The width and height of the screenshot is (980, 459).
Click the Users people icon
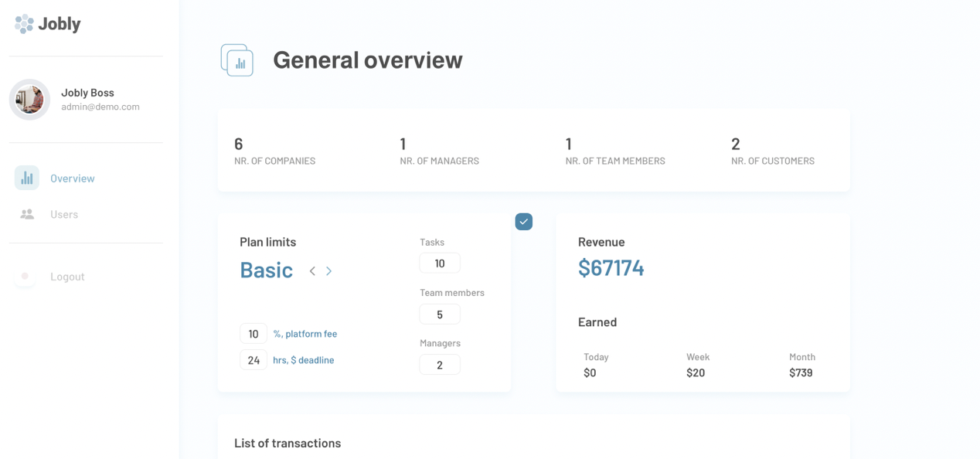click(x=27, y=214)
